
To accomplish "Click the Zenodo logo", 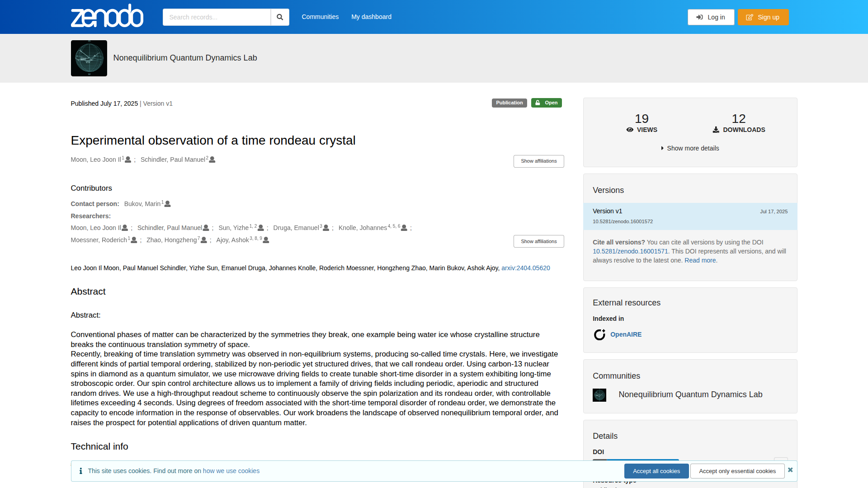I will [107, 16].
